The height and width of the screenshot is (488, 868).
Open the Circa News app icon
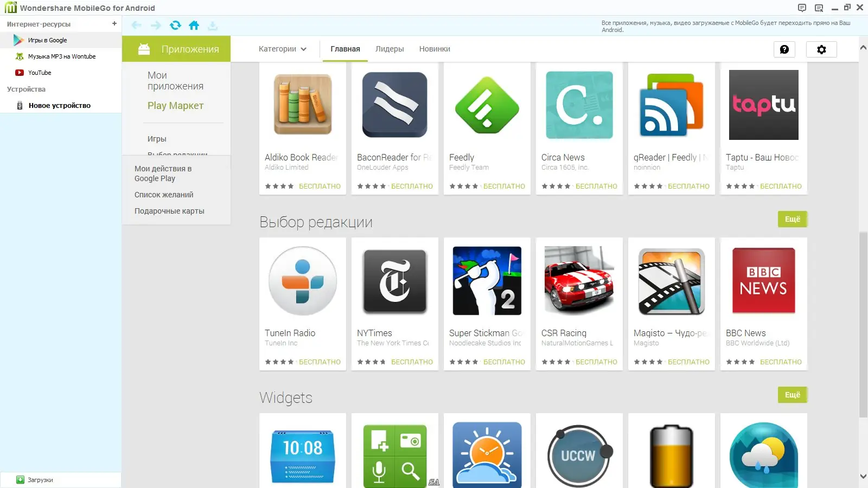point(579,105)
